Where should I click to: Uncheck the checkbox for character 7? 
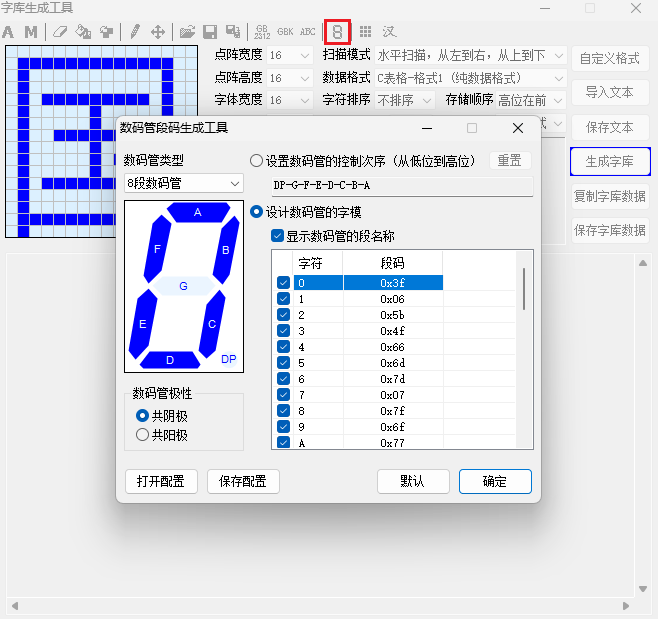(x=283, y=394)
